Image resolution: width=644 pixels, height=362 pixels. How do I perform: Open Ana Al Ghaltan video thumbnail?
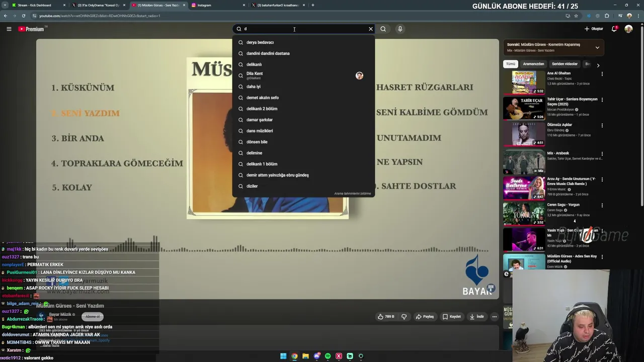click(524, 82)
